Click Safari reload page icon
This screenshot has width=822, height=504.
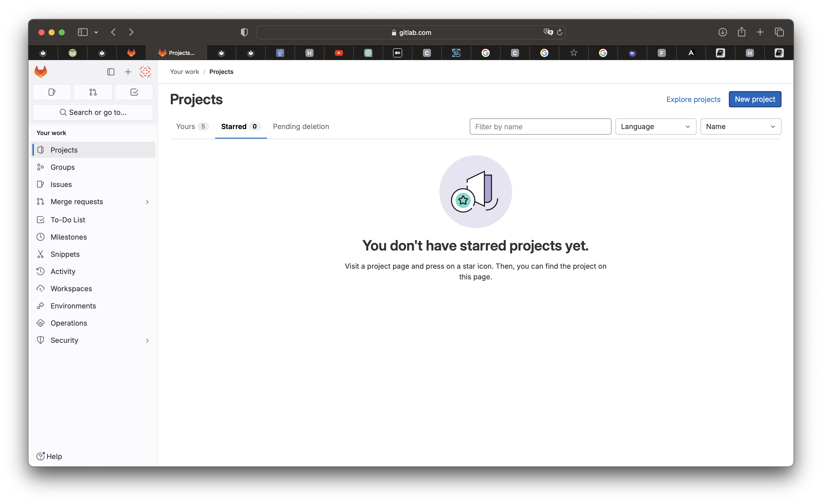tap(560, 32)
